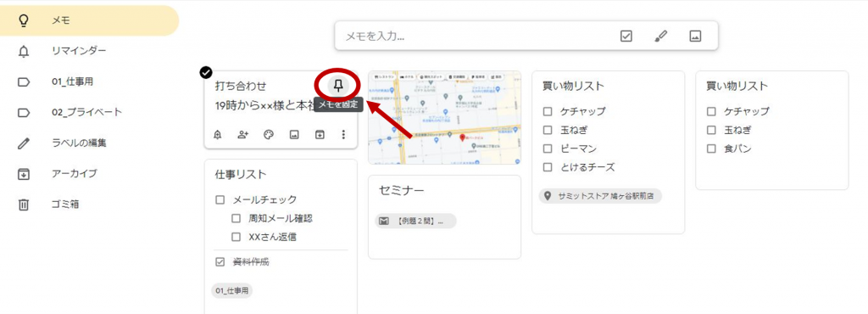Check the XXさん返信 sub-item

click(x=236, y=237)
